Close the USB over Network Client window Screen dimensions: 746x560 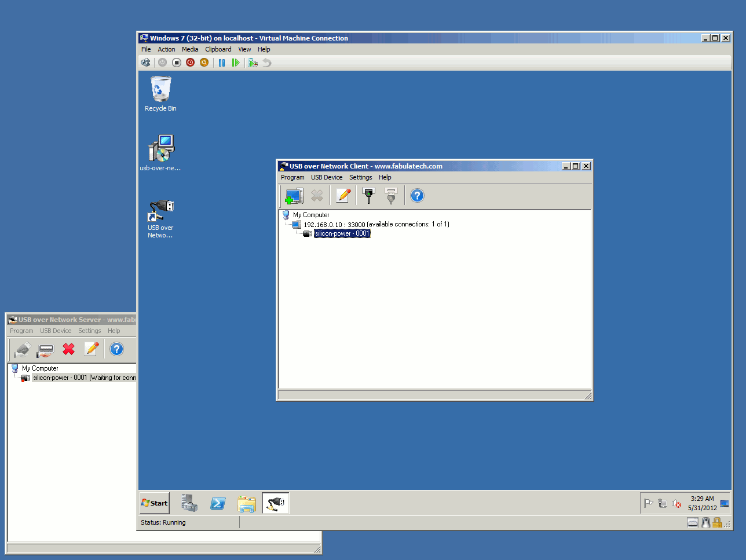pyautogui.click(x=586, y=166)
